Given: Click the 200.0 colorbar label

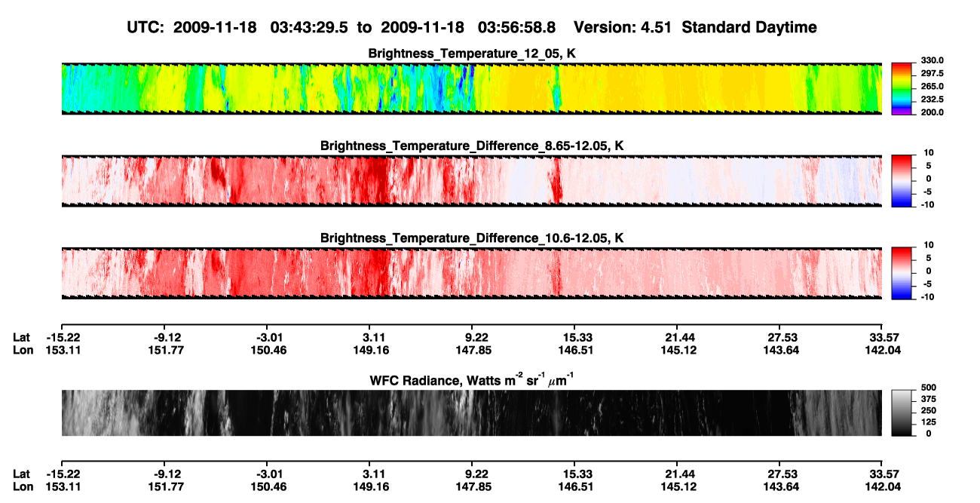Looking at the screenshot, I should (933, 112).
